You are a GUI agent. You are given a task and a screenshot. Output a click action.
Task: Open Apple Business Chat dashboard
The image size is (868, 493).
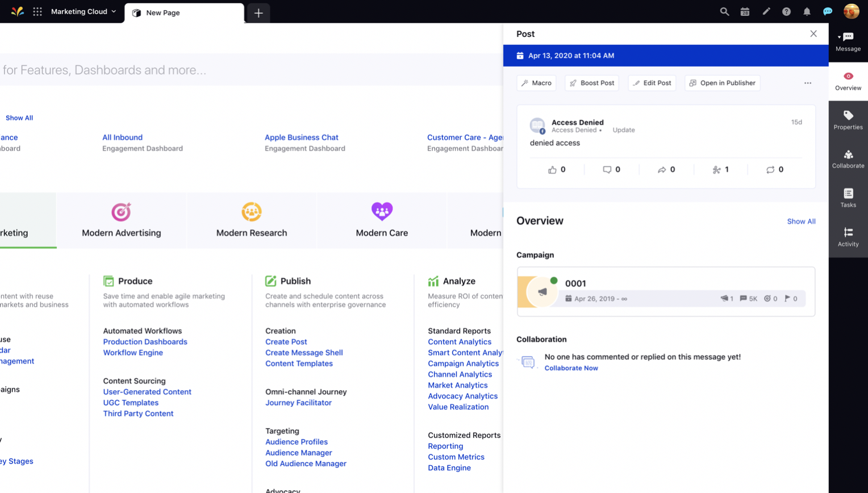click(x=301, y=137)
